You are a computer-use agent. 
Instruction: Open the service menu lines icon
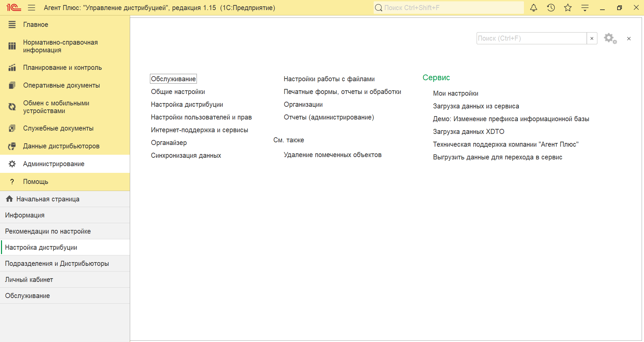585,8
